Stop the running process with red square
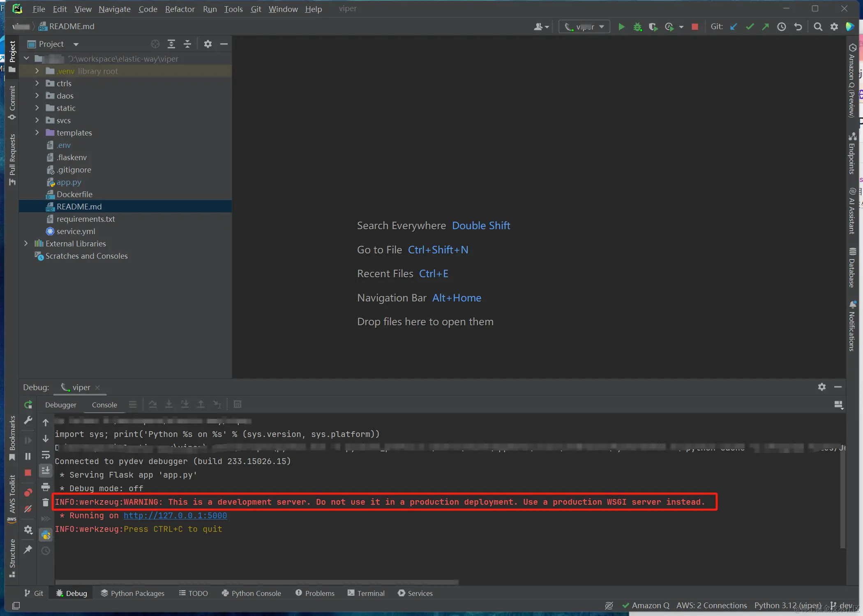The height and width of the screenshot is (616, 863). [695, 27]
